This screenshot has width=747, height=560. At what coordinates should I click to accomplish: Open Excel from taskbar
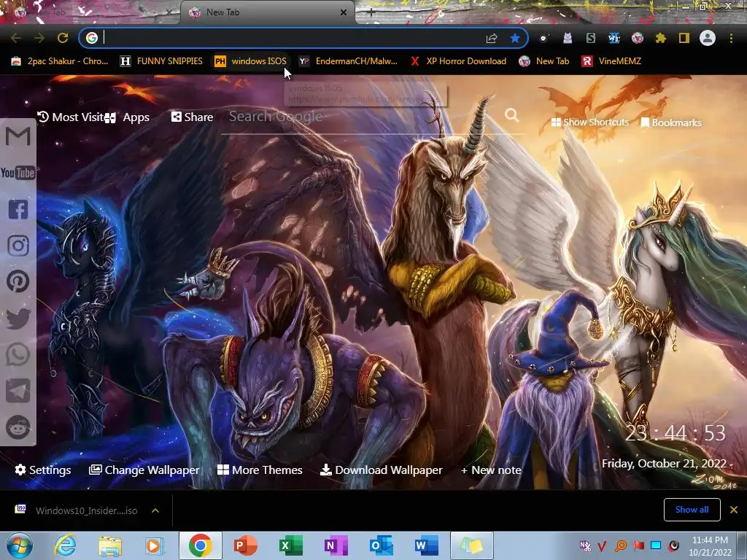coord(290,545)
